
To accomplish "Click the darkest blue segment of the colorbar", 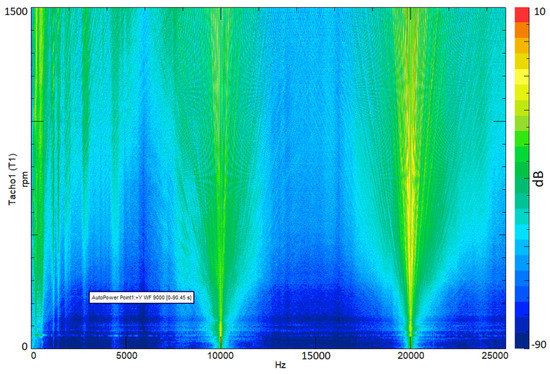I will 522,340.
